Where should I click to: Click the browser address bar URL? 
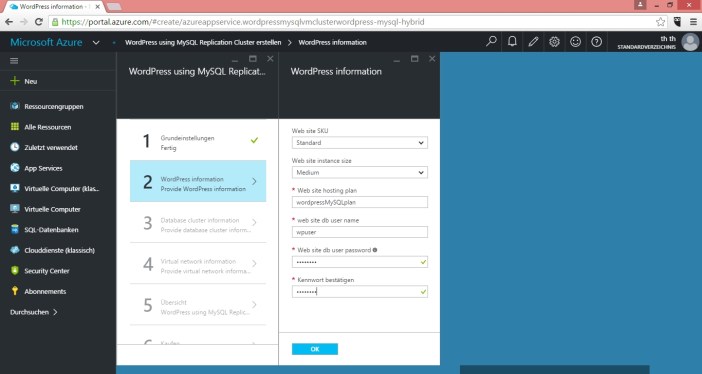click(x=243, y=22)
